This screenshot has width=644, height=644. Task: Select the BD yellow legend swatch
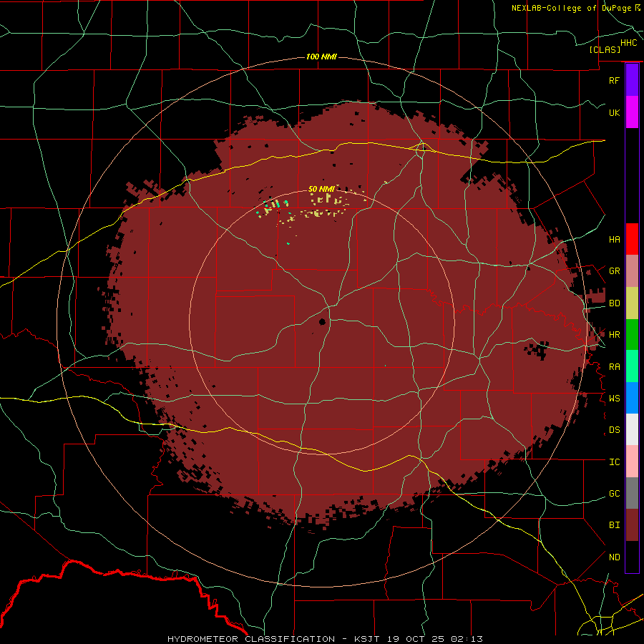click(632, 303)
